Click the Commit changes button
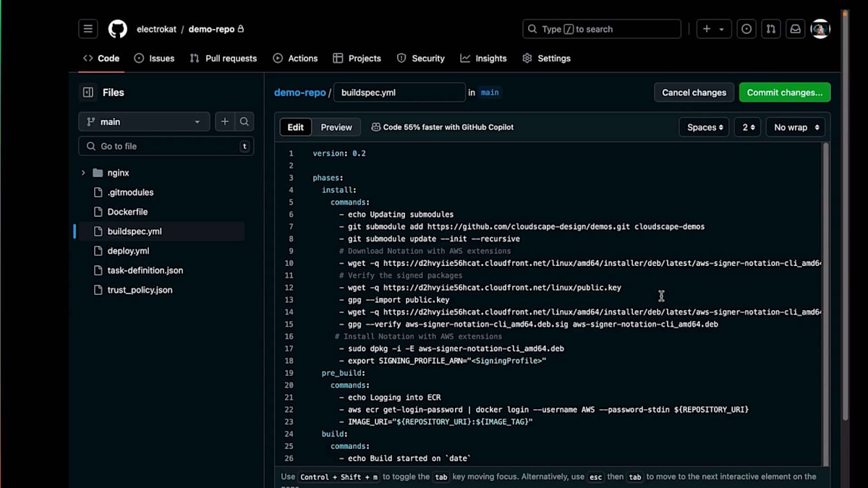868x488 pixels. [x=785, y=93]
